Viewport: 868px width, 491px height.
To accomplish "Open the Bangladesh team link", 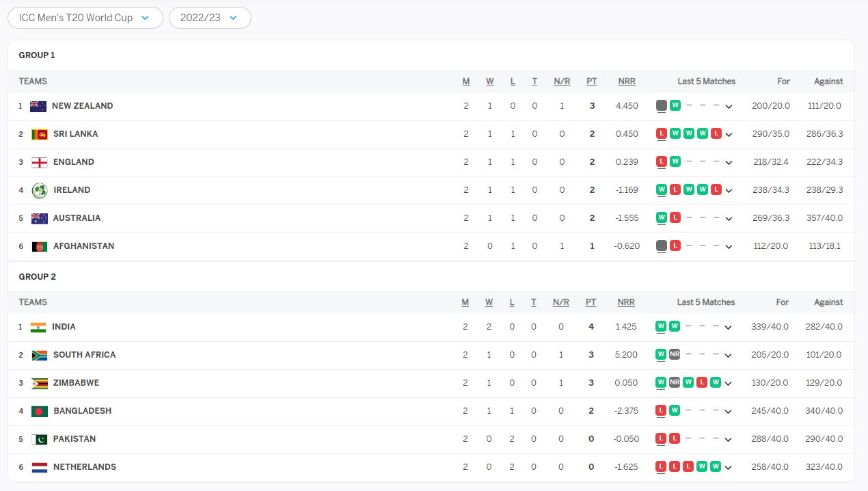I will tap(82, 411).
